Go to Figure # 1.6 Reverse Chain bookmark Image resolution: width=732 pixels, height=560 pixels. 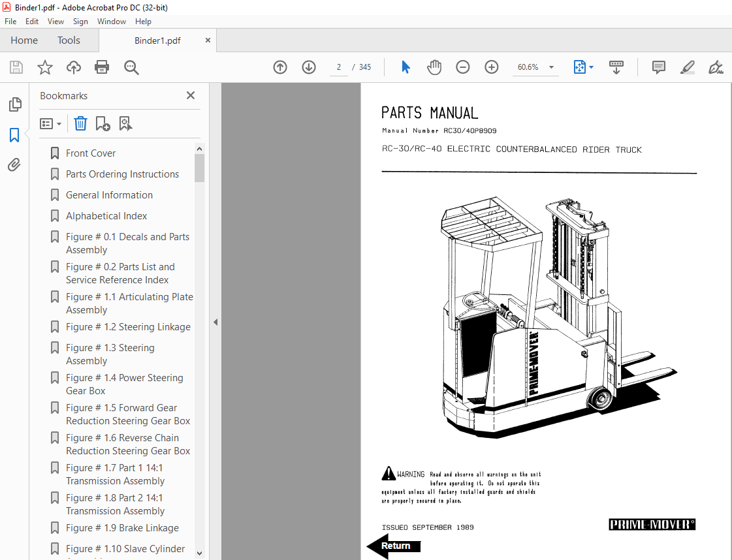[x=128, y=444]
